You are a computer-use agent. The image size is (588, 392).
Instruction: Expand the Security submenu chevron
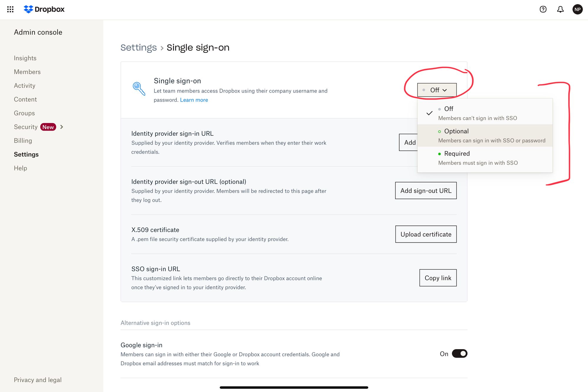62,127
